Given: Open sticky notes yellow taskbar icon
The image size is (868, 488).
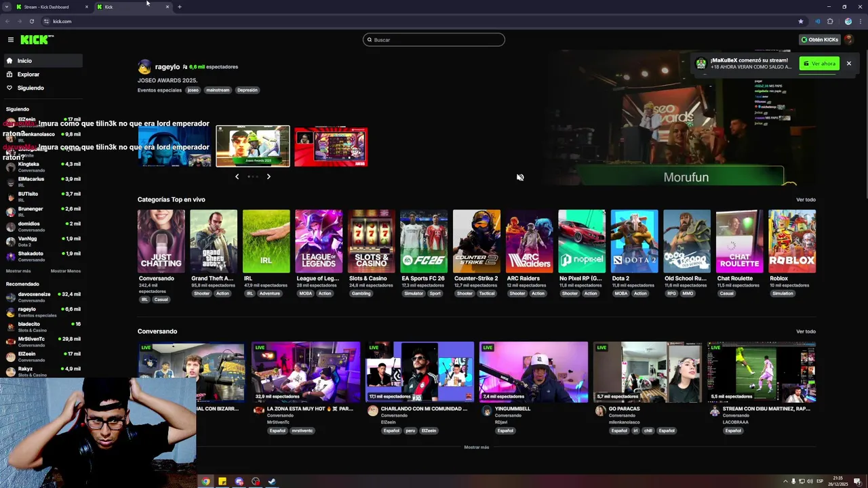Looking at the screenshot, I should [x=222, y=482].
